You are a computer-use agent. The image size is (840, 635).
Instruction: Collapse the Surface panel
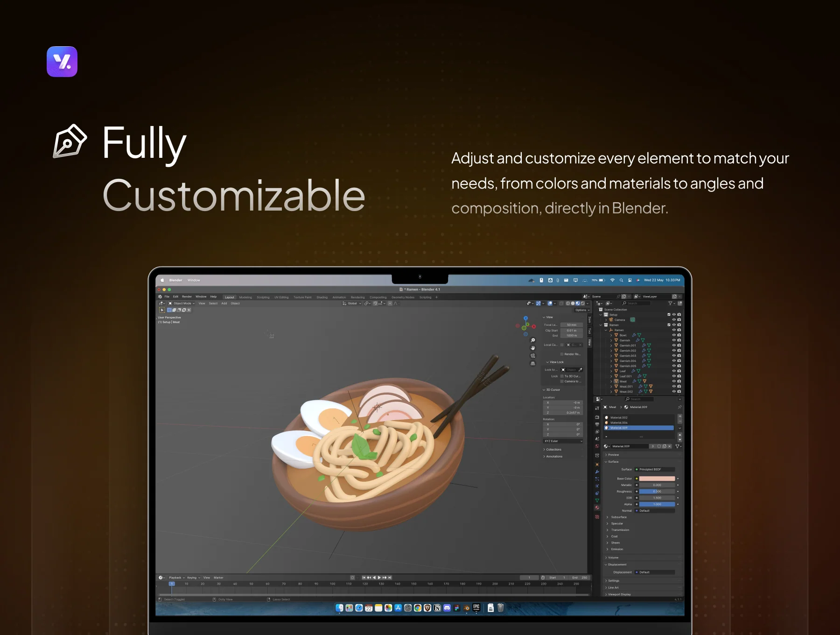coord(612,462)
